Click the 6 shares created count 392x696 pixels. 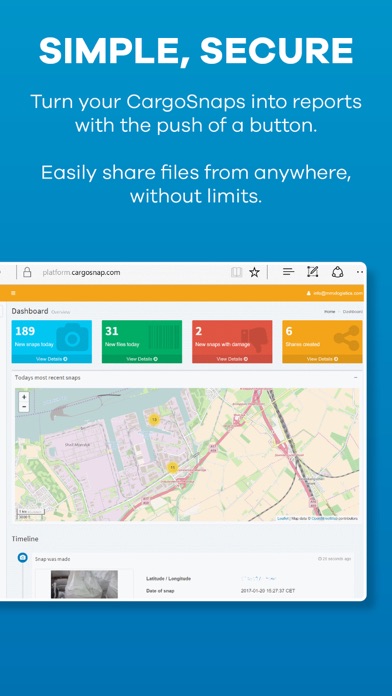[x=289, y=331]
